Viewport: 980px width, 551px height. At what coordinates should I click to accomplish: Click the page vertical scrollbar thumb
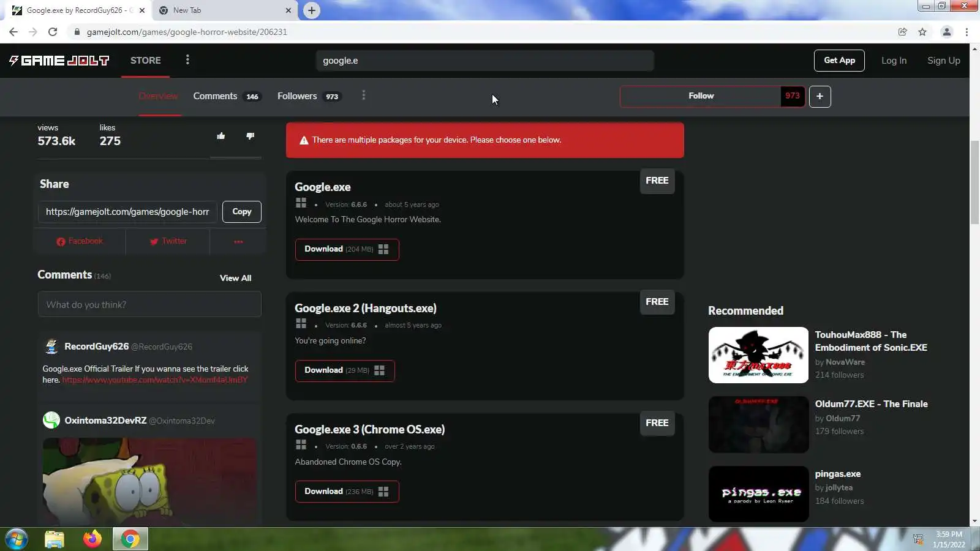pos(974,182)
